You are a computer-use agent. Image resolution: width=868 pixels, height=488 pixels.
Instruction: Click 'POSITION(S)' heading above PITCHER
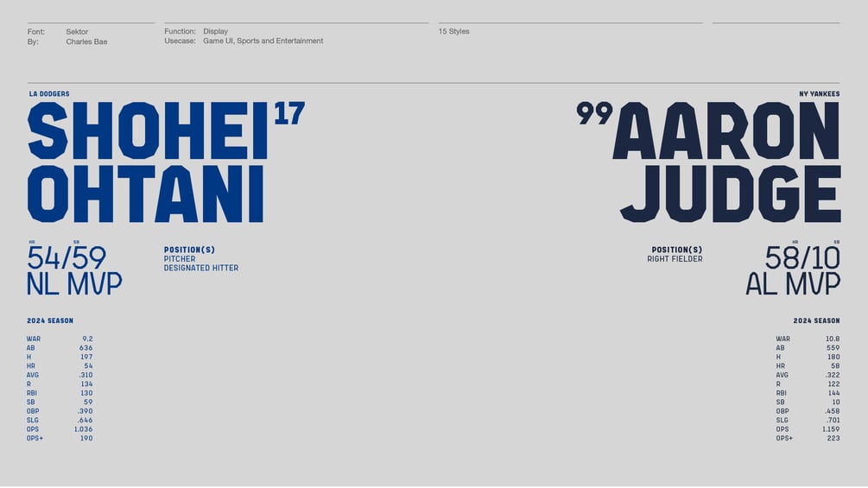[189, 250]
